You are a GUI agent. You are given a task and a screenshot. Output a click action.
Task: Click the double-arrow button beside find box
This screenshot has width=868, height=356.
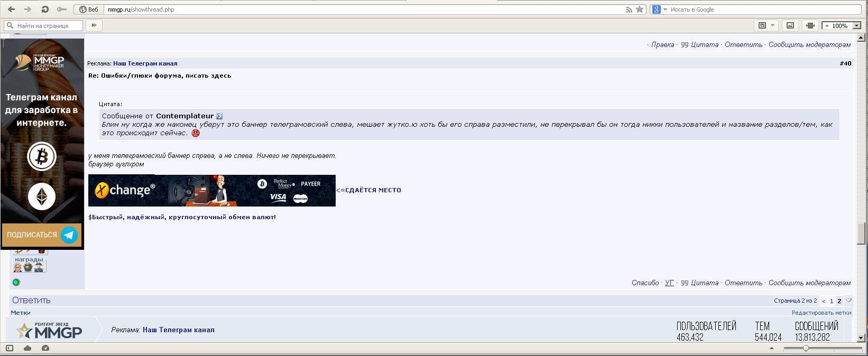[94, 25]
